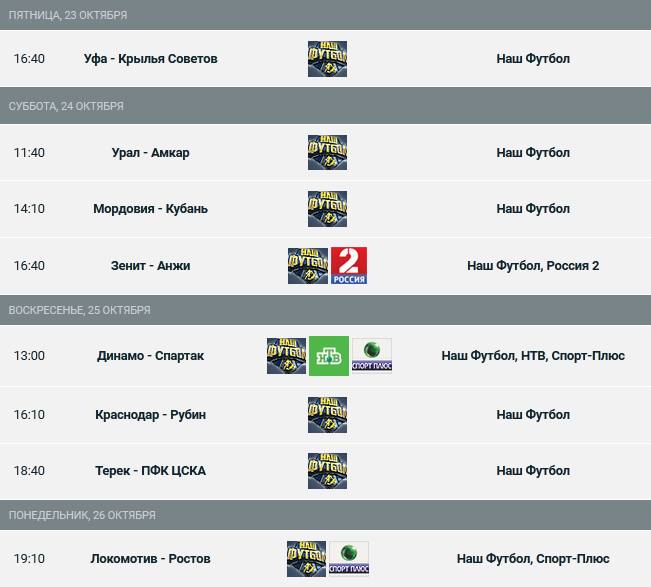
Task: Open the Зенит - Анжи match
Action: point(150,266)
